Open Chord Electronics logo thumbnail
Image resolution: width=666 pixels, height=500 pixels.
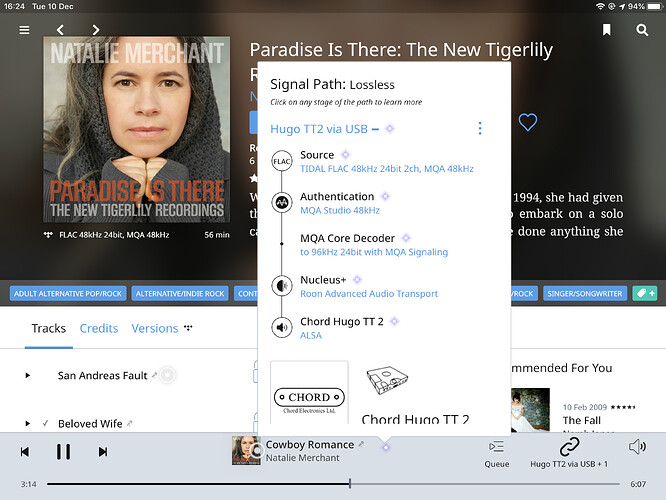[309, 393]
